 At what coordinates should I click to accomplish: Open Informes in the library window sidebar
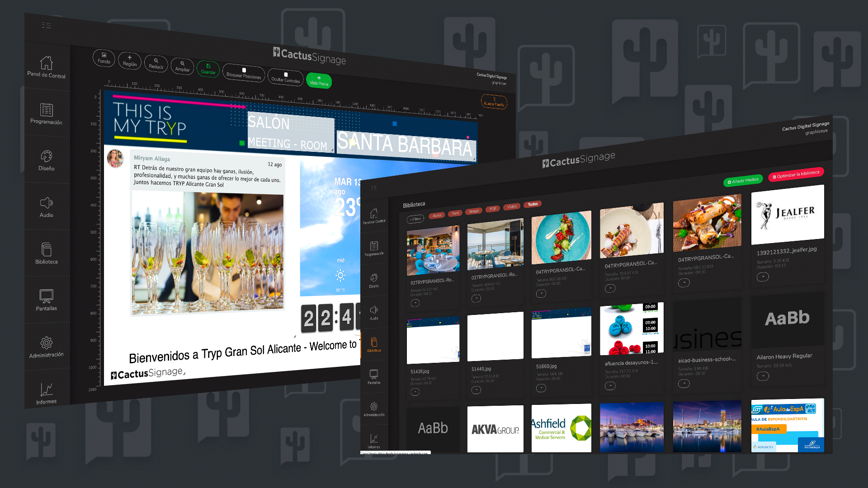click(x=374, y=441)
